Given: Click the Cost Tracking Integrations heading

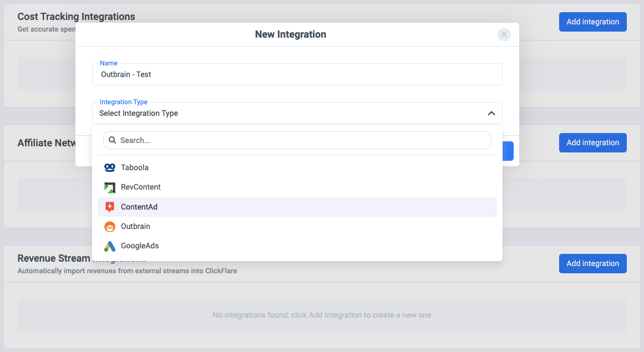Looking at the screenshot, I should [x=77, y=17].
